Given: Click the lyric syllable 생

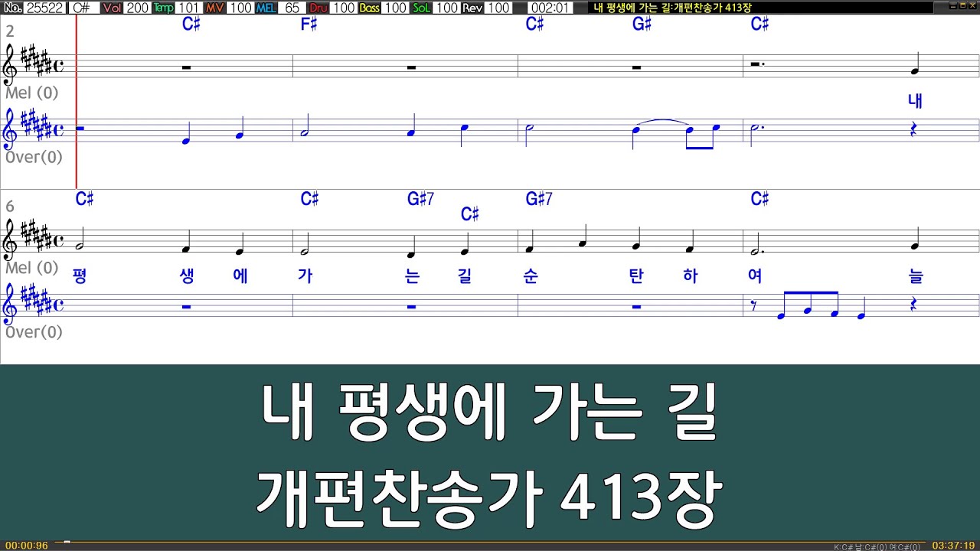Looking at the screenshot, I should point(186,276).
